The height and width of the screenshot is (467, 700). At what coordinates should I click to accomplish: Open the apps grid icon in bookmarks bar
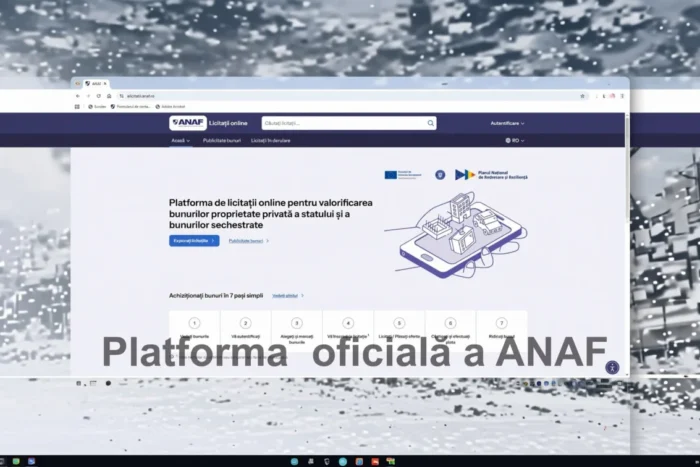[x=77, y=107]
